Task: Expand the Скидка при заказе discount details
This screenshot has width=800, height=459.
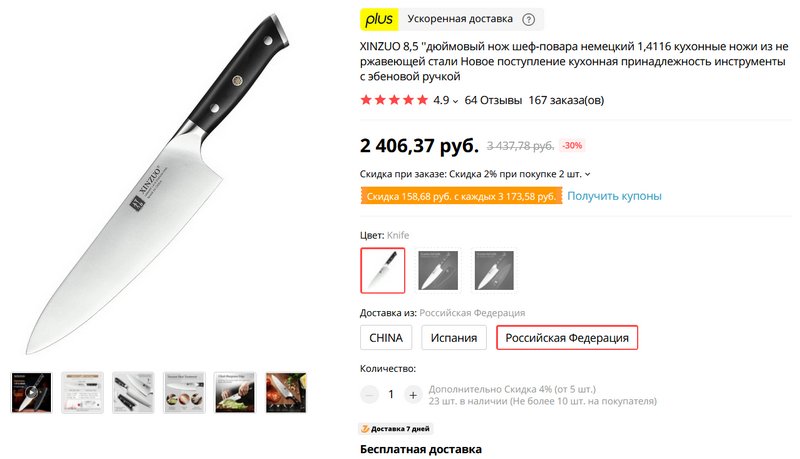Action: [588, 174]
